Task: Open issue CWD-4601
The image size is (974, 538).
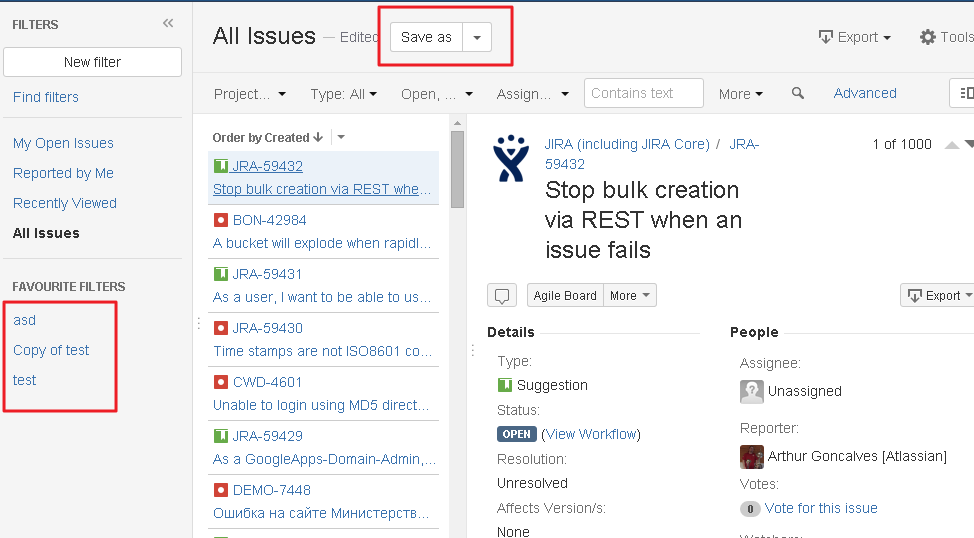Action: tap(267, 382)
